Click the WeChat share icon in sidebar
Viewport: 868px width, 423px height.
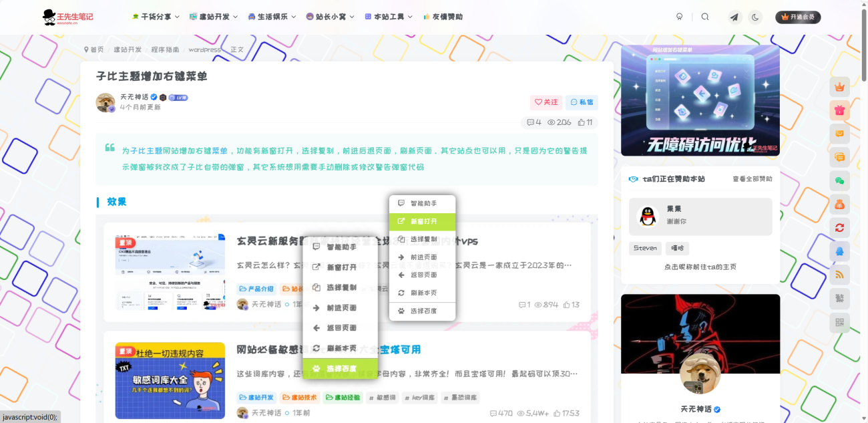click(839, 180)
